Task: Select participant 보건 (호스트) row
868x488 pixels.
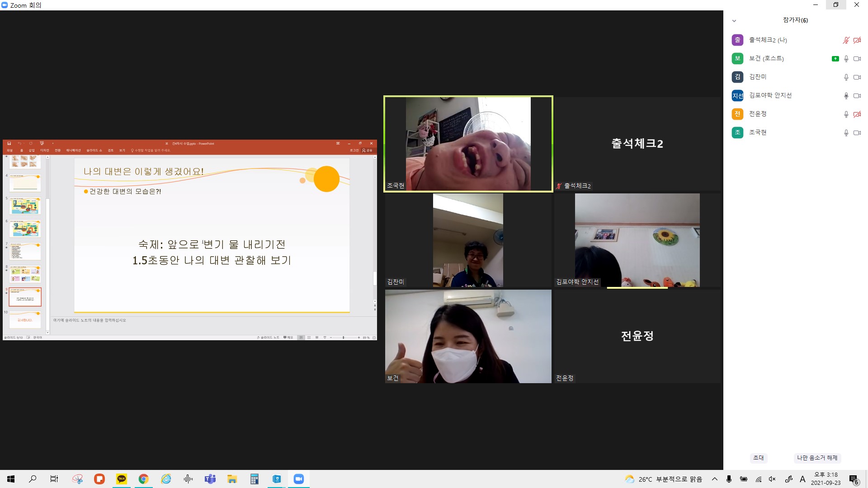Action: click(x=796, y=59)
